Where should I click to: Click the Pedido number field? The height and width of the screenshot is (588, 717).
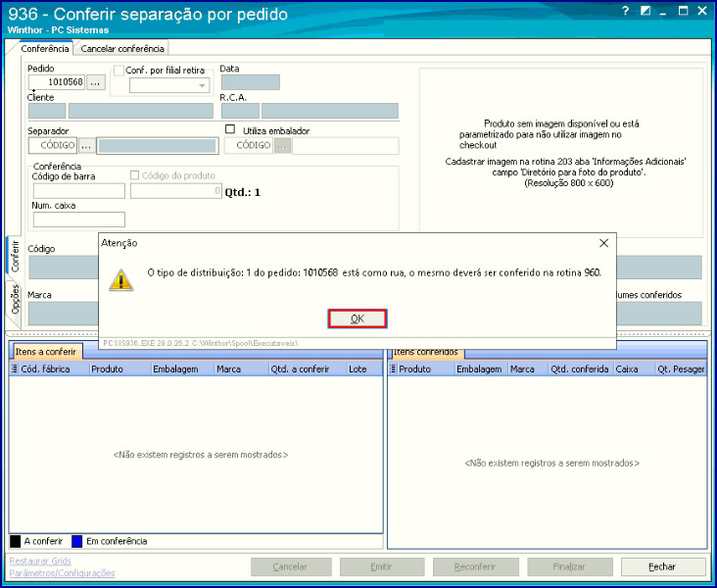(57, 82)
